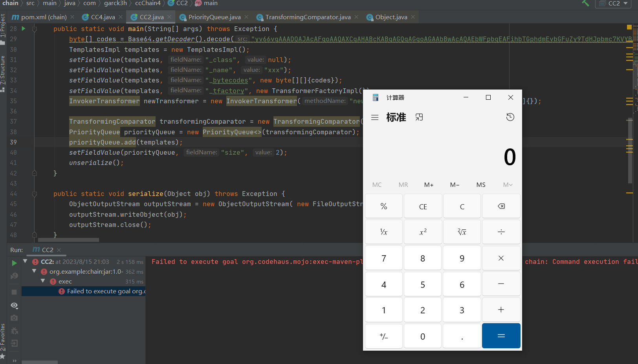Click the Favorites star icon
The image size is (638, 364).
tap(3, 356)
